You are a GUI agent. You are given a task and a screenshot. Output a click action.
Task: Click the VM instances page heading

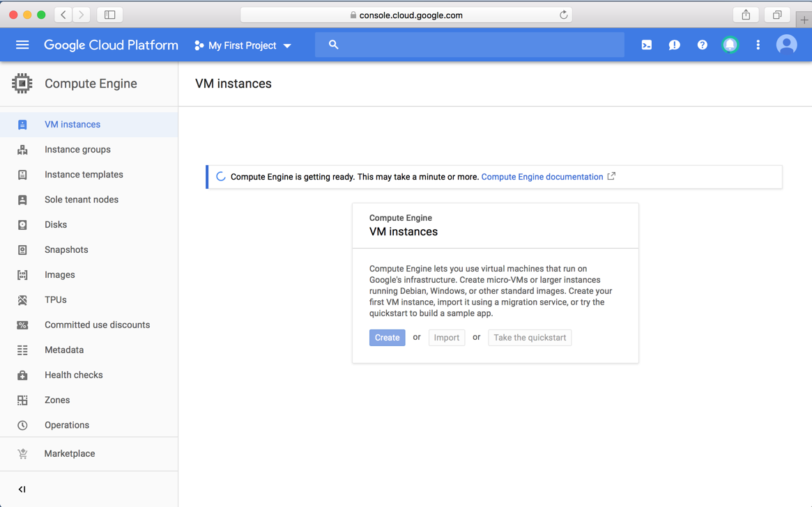click(x=233, y=84)
